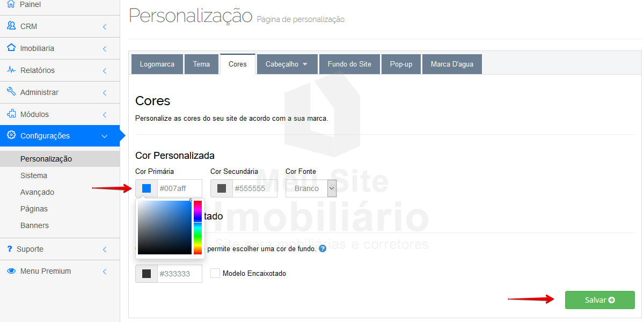Click the blue Cor Primária color swatch

coord(147,188)
